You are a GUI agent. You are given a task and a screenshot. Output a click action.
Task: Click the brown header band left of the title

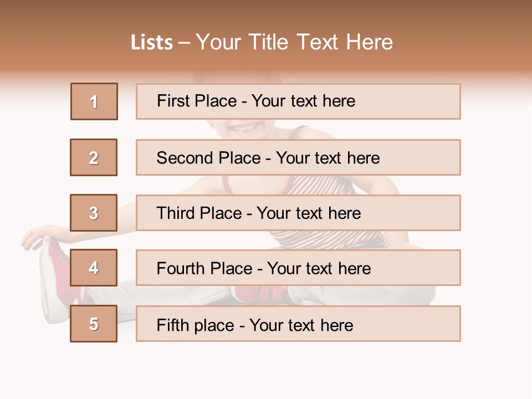61,42
